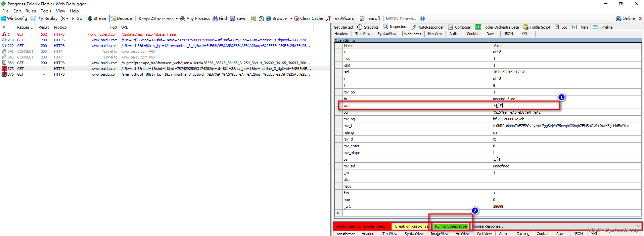Open the Filters tab
Image resolution: width=644 pixels, height=236 pixels.
tap(580, 27)
